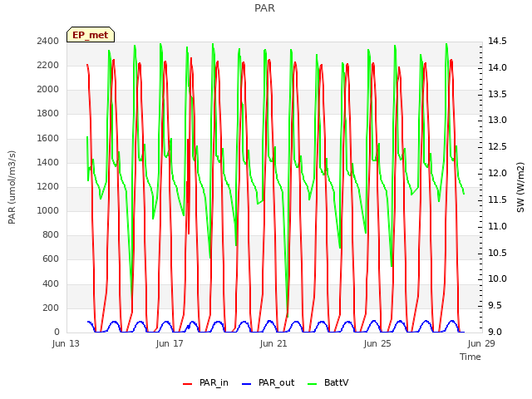This screenshot has height=399, width=532.
Task: Click the 10.5 right axis tick label
Action: click(x=497, y=253)
